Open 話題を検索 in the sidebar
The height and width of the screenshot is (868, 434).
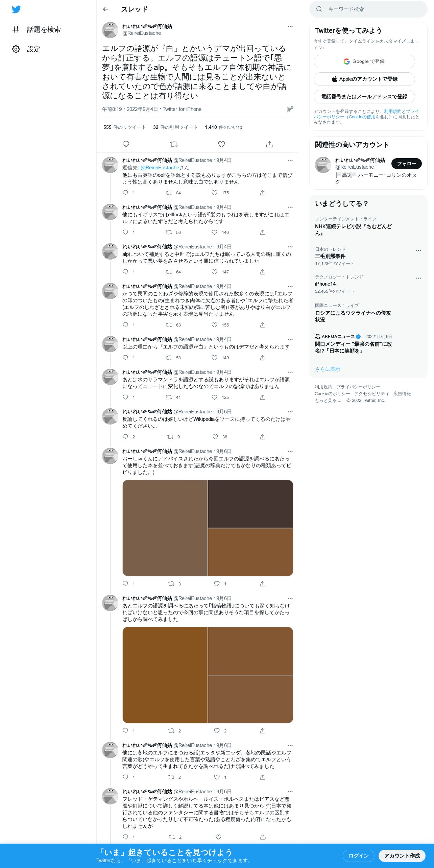tap(37, 30)
